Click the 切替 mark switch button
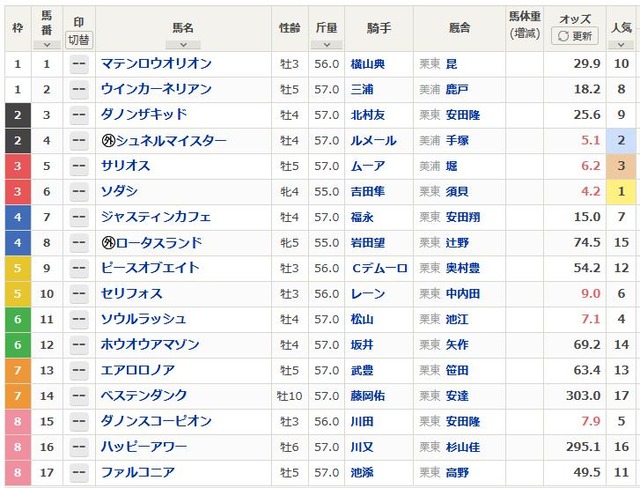640x488 pixels. click(79, 40)
